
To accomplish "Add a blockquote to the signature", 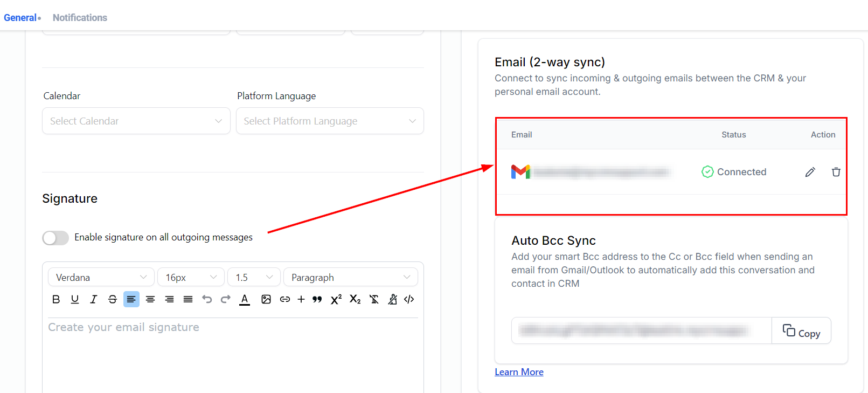I will click(x=317, y=299).
